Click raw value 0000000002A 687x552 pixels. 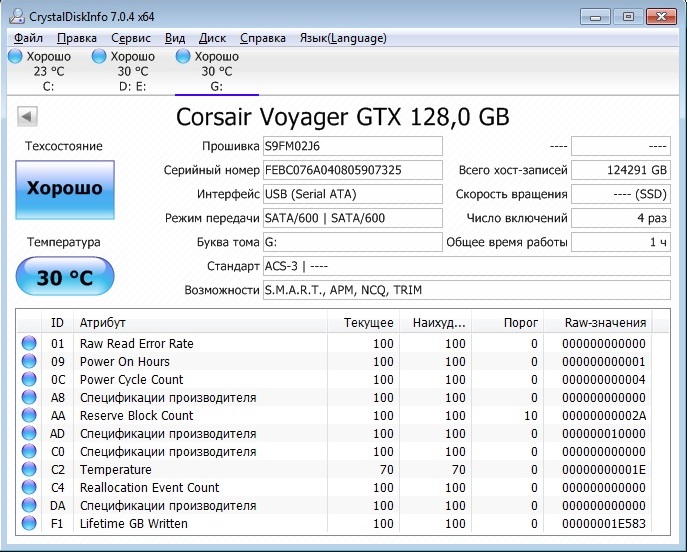604,415
